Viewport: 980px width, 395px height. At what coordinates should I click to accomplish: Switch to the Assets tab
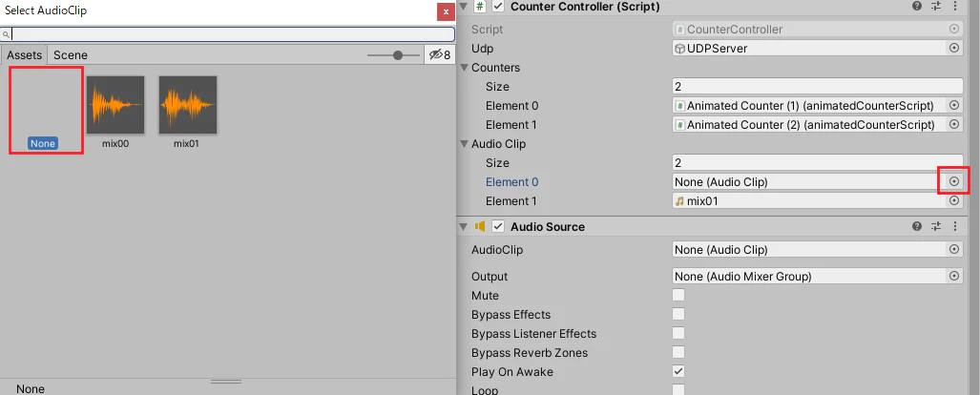[x=25, y=55]
